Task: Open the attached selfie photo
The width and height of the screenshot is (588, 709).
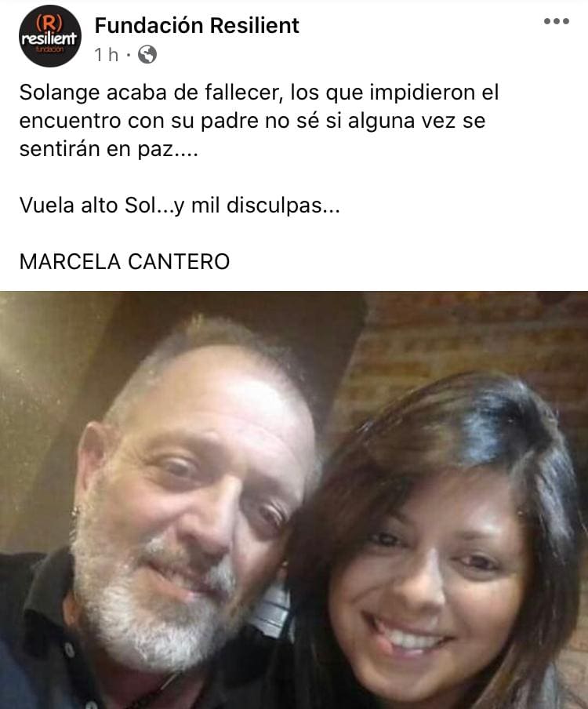Action: tap(294, 500)
